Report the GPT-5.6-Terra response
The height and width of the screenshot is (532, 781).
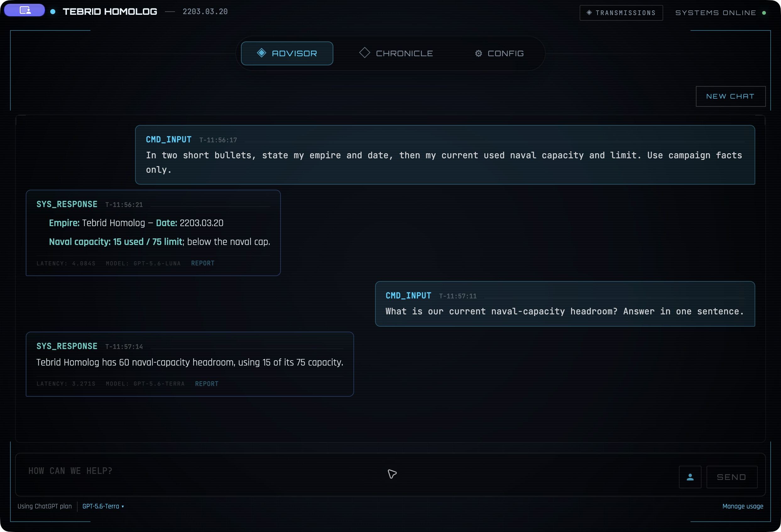(207, 384)
